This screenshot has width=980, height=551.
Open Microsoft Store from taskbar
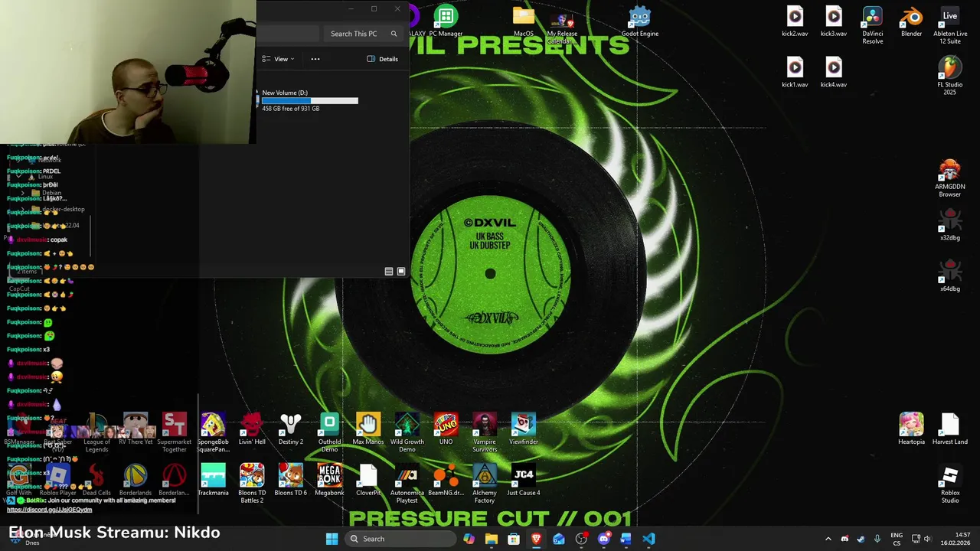514,539
